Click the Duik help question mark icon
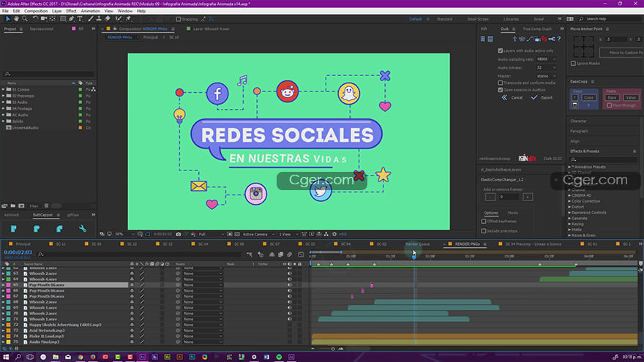 coord(559,39)
